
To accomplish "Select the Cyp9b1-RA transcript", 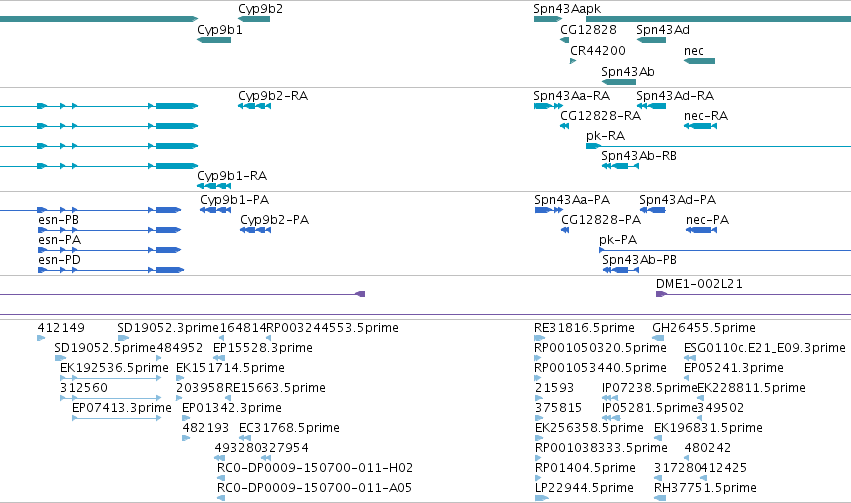I will [x=214, y=186].
